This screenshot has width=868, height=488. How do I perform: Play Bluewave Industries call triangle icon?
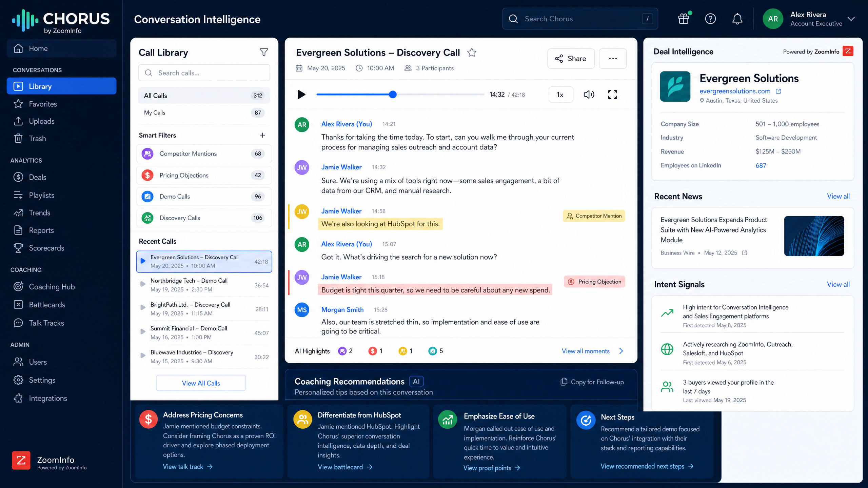point(143,355)
